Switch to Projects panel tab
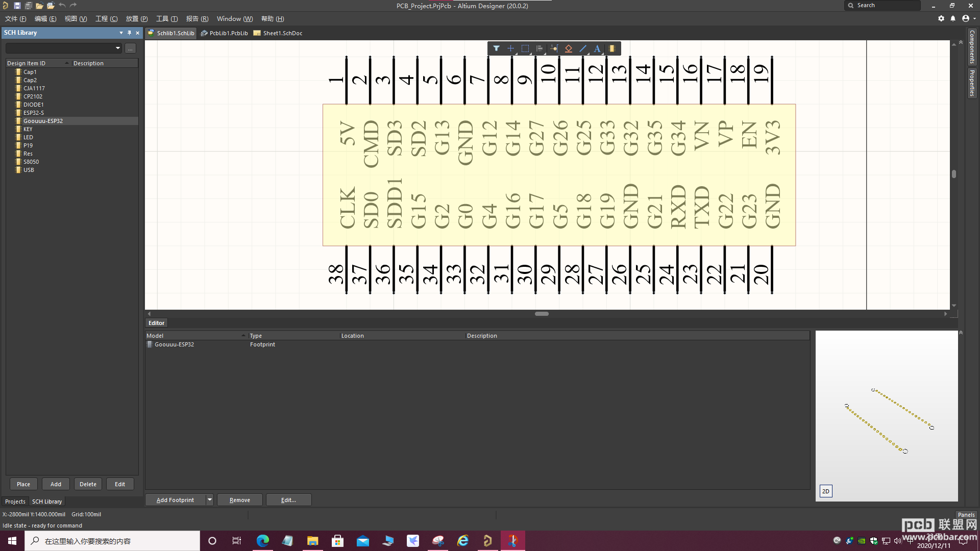 15,502
